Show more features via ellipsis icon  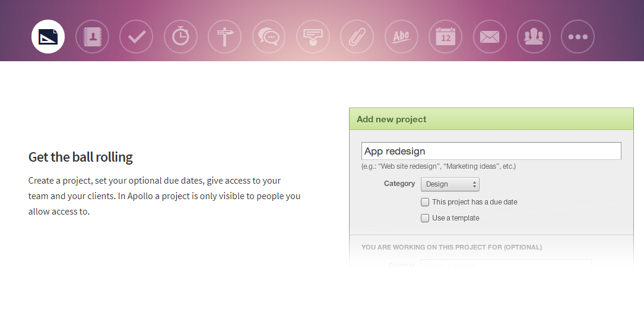pyautogui.click(x=578, y=37)
